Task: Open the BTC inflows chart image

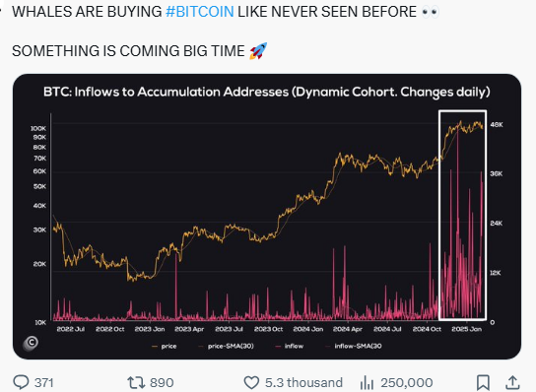Action: pos(267,217)
